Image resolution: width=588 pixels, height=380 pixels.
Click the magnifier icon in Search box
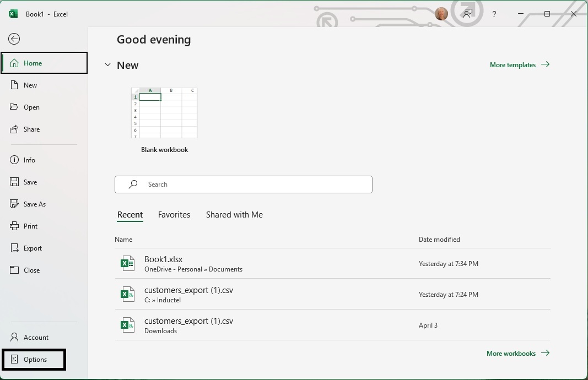(x=133, y=184)
